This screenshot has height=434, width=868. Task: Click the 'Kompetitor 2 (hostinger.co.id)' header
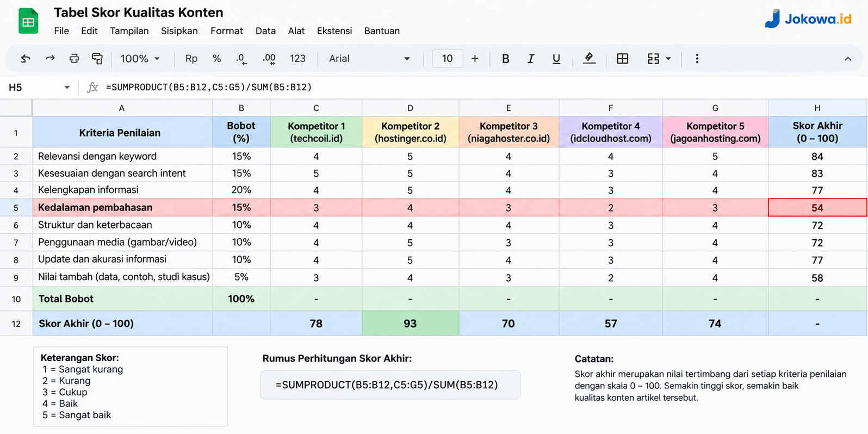(x=410, y=132)
